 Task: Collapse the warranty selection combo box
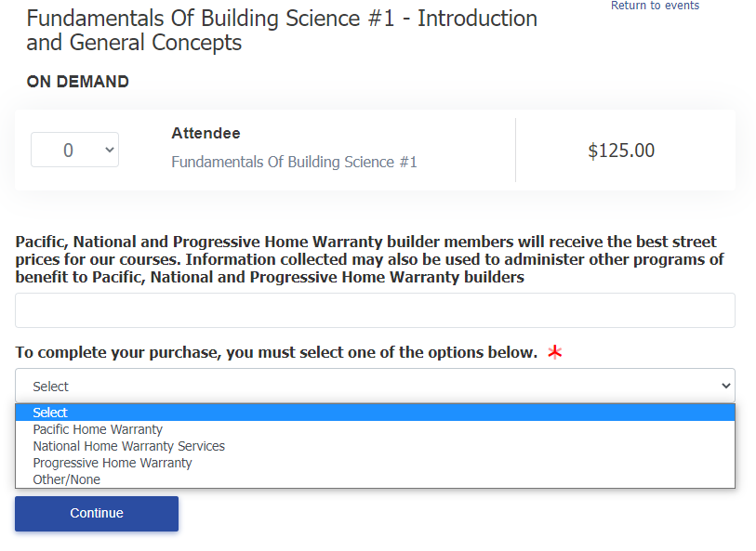click(375, 386)
